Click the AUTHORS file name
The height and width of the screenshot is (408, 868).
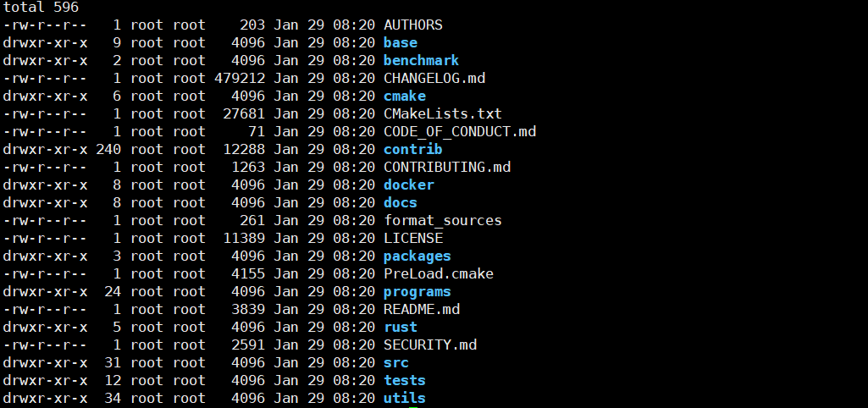(412, 25)
